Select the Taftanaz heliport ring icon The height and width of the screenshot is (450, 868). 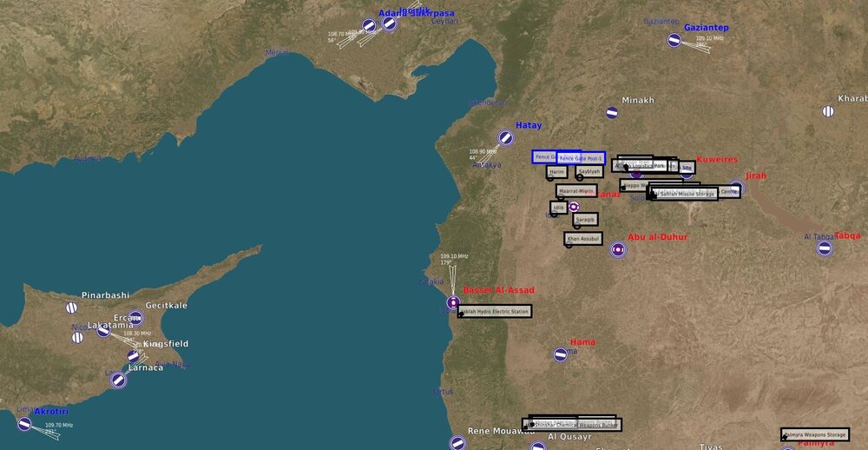point(574,207)
